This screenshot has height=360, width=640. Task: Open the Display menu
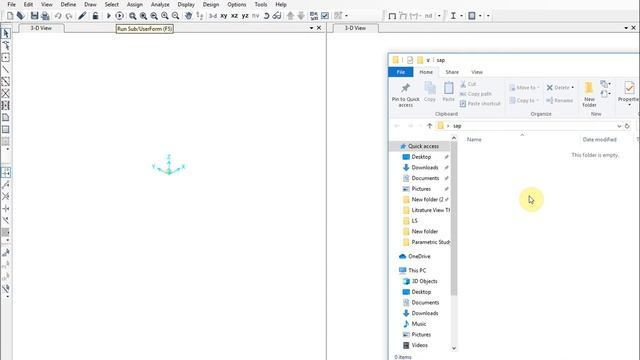click(x=186, y=4)
